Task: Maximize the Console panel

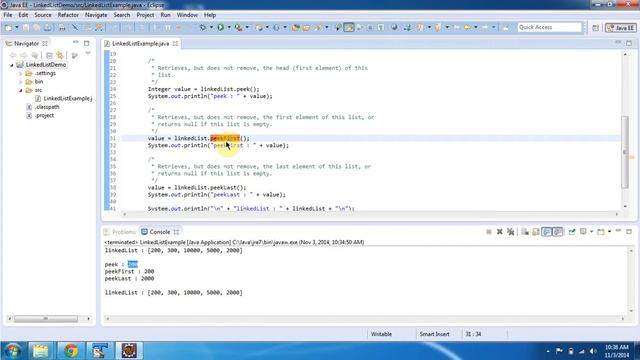Action: click(x=629, y=231)
